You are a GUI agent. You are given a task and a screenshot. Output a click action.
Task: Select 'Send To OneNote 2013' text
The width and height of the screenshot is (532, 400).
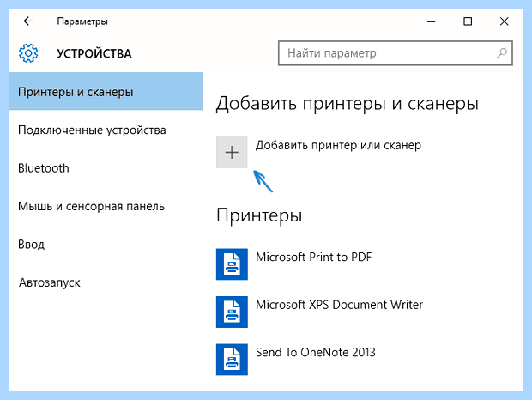point(316,352)
